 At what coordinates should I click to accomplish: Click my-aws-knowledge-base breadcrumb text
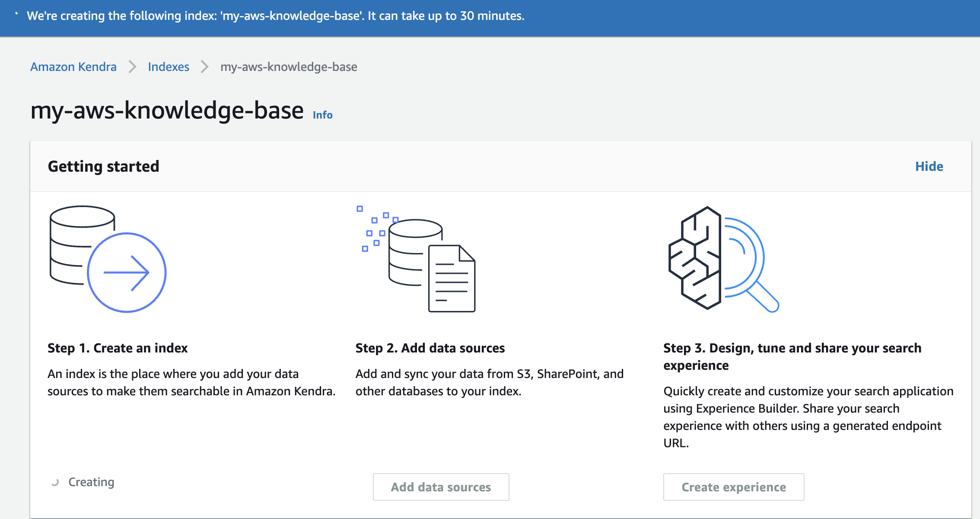289,67
